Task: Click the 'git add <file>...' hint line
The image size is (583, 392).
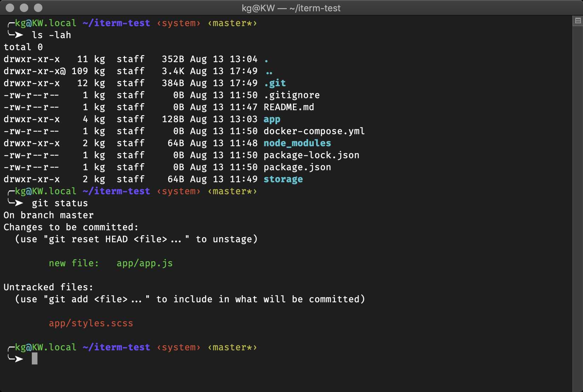Action: [x=190, y=299]
